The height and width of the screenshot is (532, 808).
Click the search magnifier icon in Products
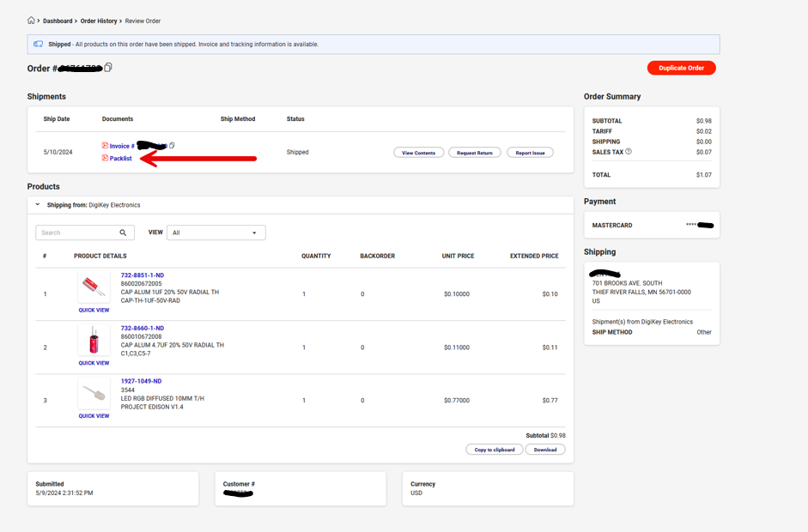(123, 233)
